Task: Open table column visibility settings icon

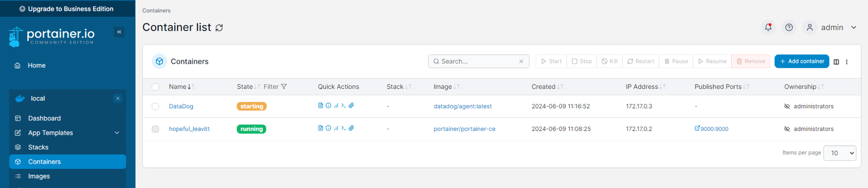Action: tap(836, 62)
